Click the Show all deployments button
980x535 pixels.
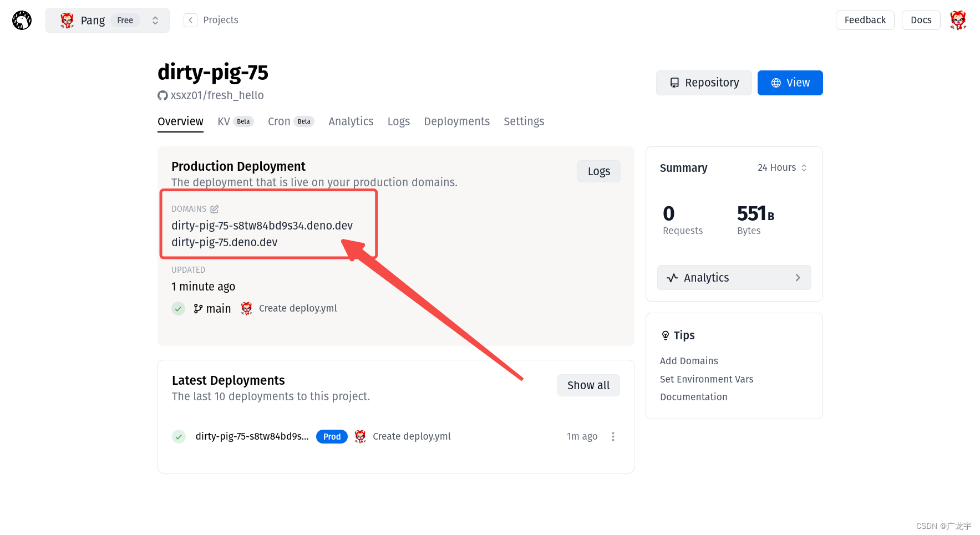coord(588,385)
